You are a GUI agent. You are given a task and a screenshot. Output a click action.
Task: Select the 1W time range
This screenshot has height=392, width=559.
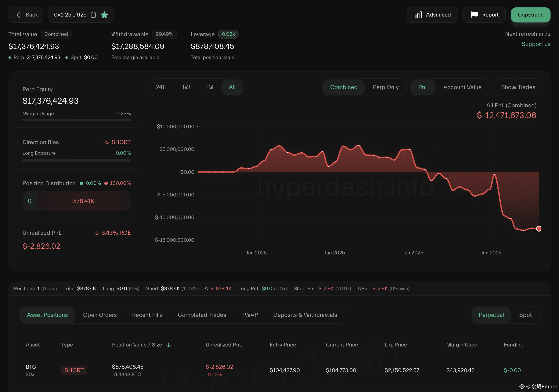[x=186, y=87]
